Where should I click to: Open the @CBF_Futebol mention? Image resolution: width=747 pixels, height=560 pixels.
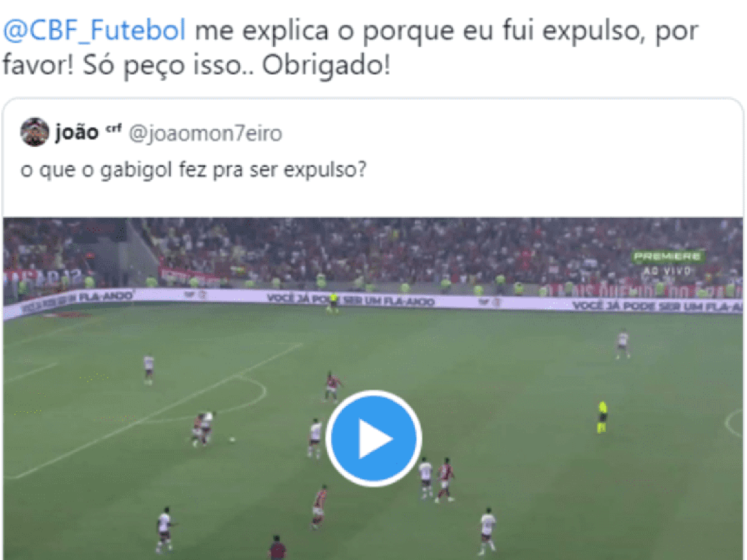95,31
